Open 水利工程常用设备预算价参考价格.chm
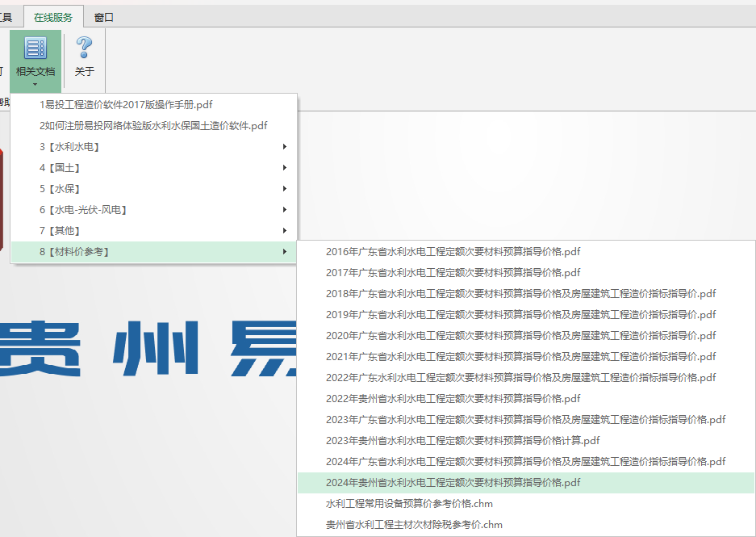The image size is (756, 537). pos(409,503)
